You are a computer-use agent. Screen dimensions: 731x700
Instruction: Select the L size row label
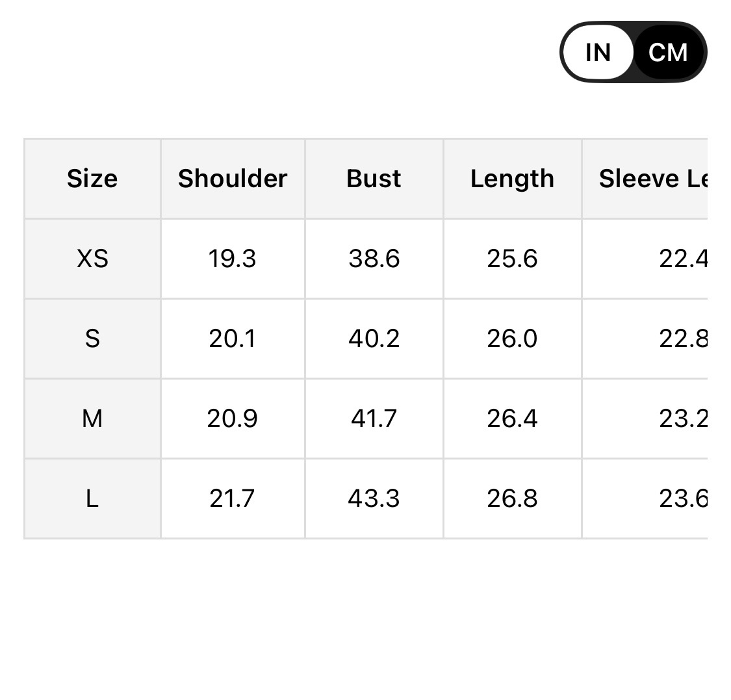point(92,499)
